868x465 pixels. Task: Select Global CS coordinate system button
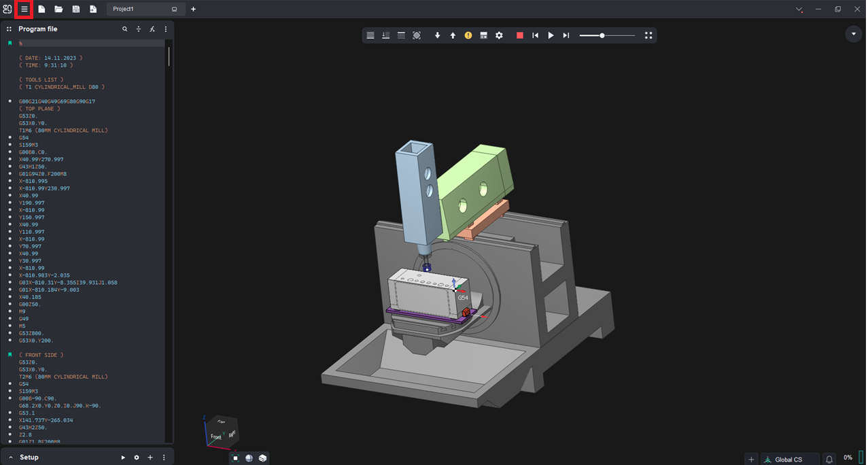pyautogui.click(x=788, y=460)
